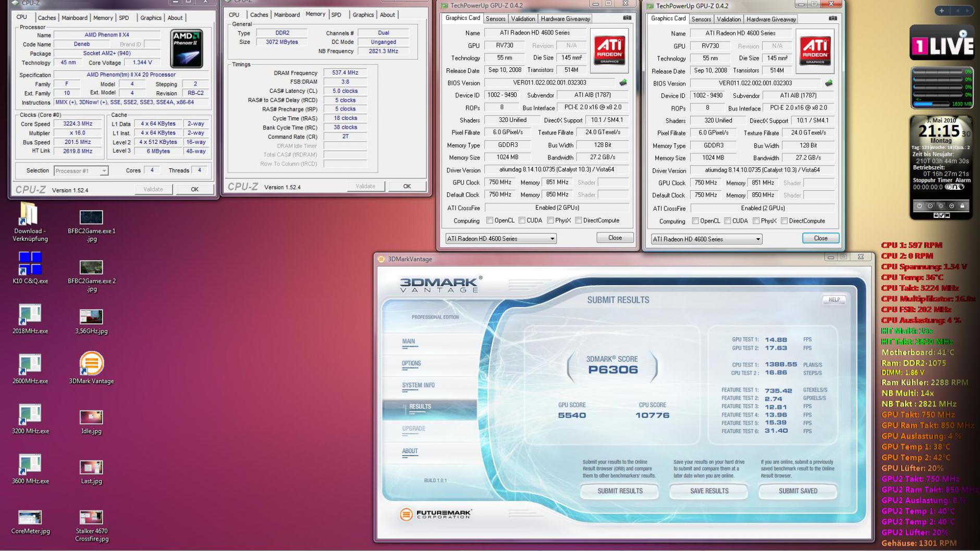Select the BFBC2Game.exe 1.jpg desktop file
Screen dimensions: 980x551
coord(91,225)
